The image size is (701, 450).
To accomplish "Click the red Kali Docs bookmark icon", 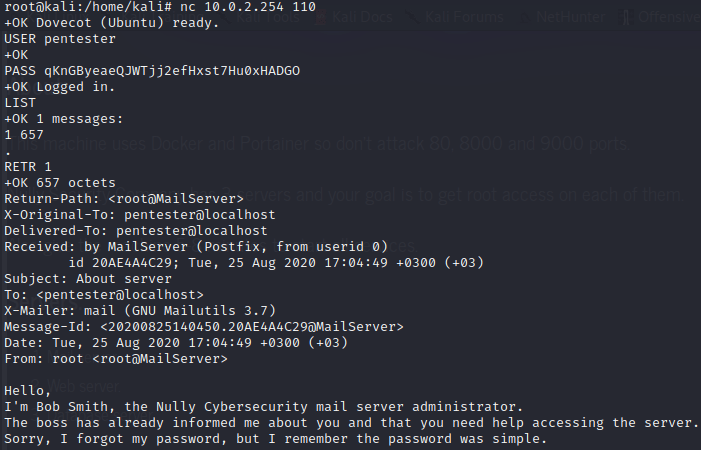I will tap(321, 17).
